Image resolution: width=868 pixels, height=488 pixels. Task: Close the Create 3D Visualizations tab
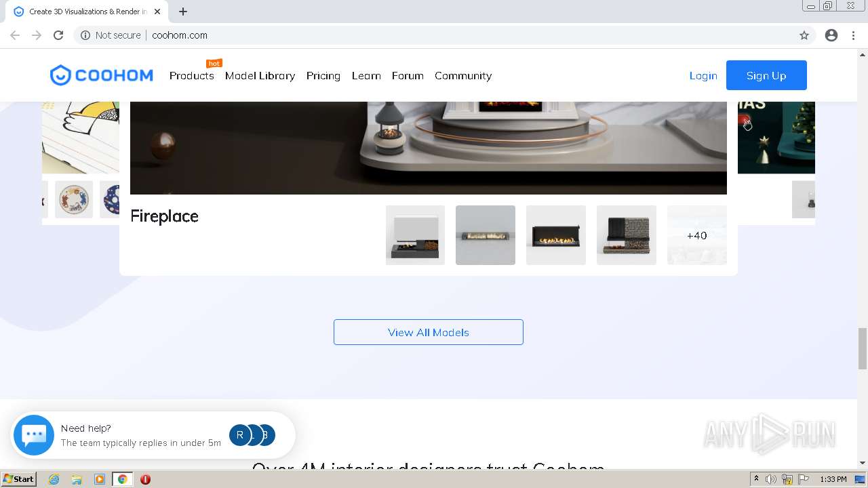(157, 12)
